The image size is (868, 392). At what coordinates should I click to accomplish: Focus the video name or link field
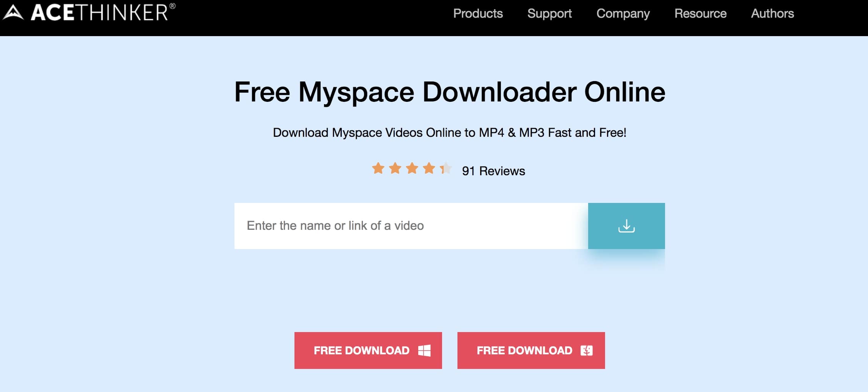point(411,226)
